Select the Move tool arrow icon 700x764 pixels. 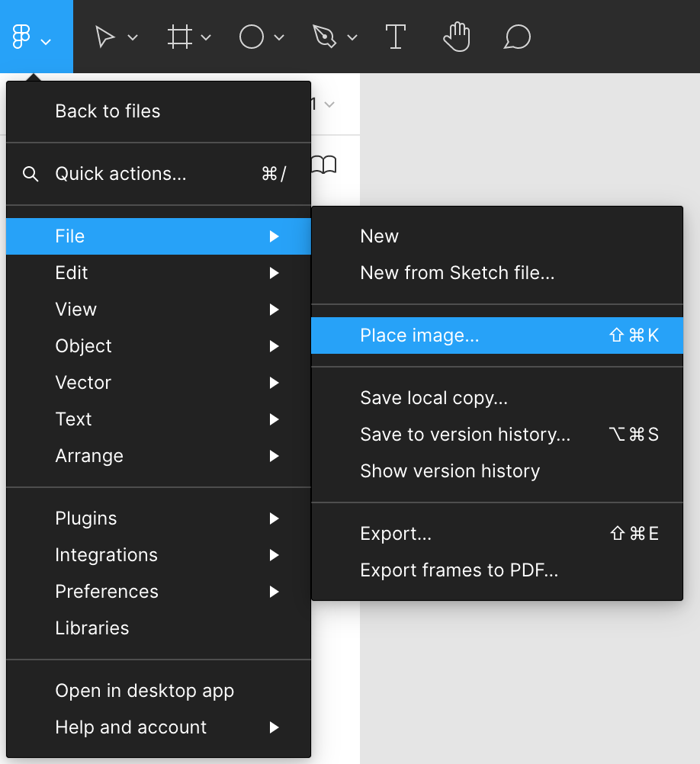105,37
